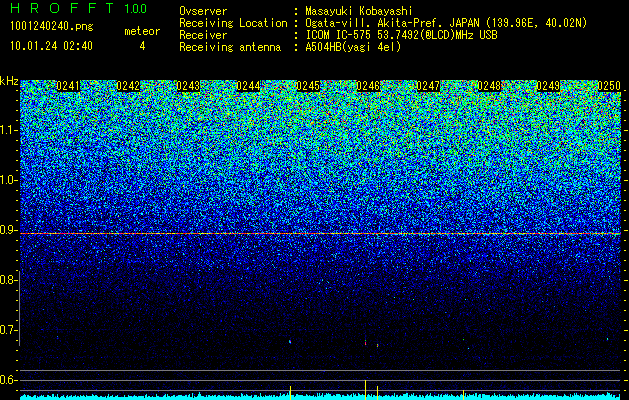The image size is (629, 400).
Task: Click the 0249 time marker
Action: [x=548, y=86]
